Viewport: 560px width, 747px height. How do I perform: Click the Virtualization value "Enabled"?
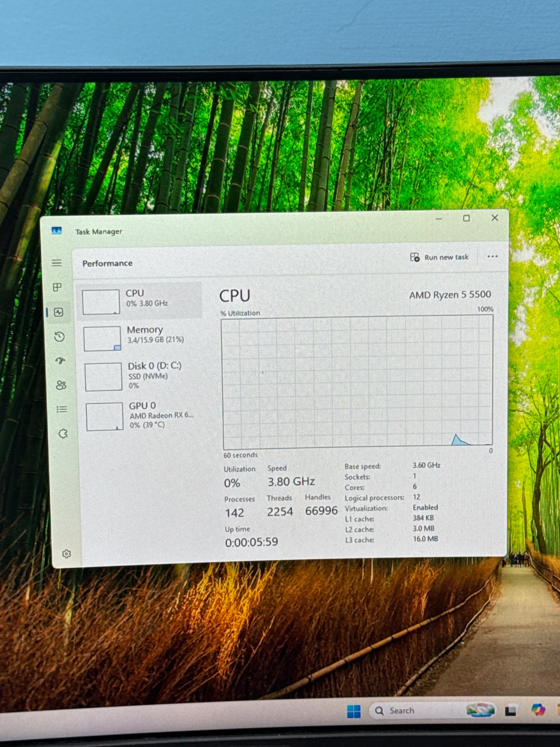click(x=425, y=507)
